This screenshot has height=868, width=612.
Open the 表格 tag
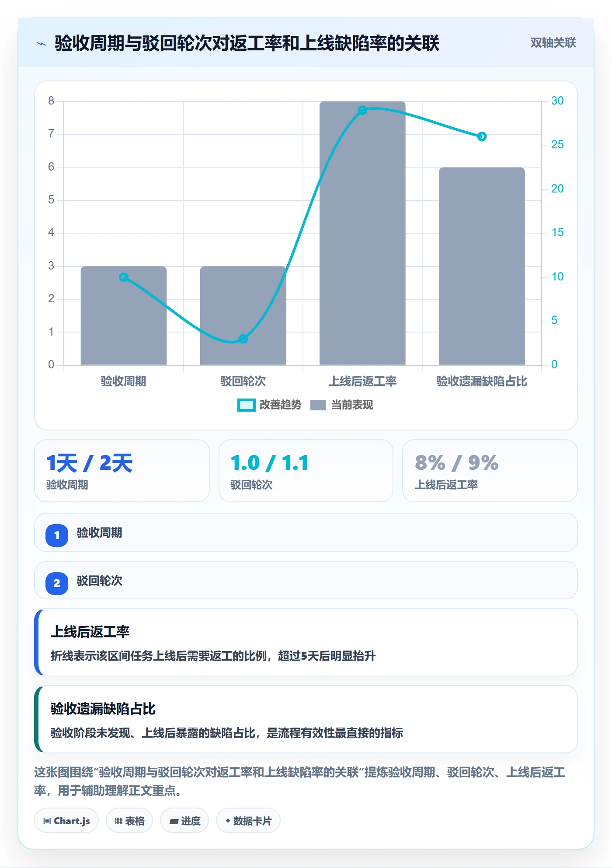129,821
